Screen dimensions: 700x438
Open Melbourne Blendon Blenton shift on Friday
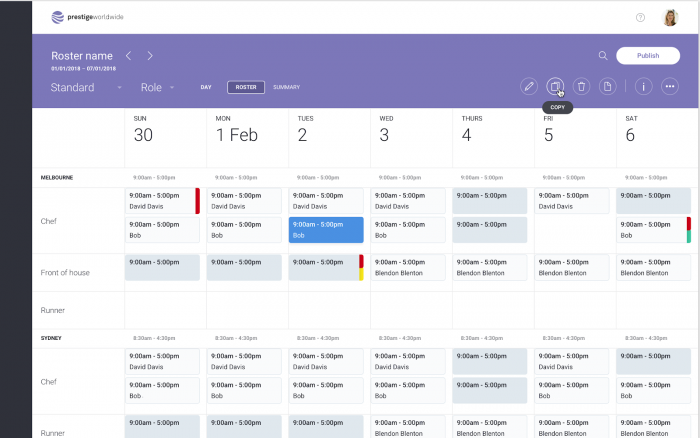(571, 267)
